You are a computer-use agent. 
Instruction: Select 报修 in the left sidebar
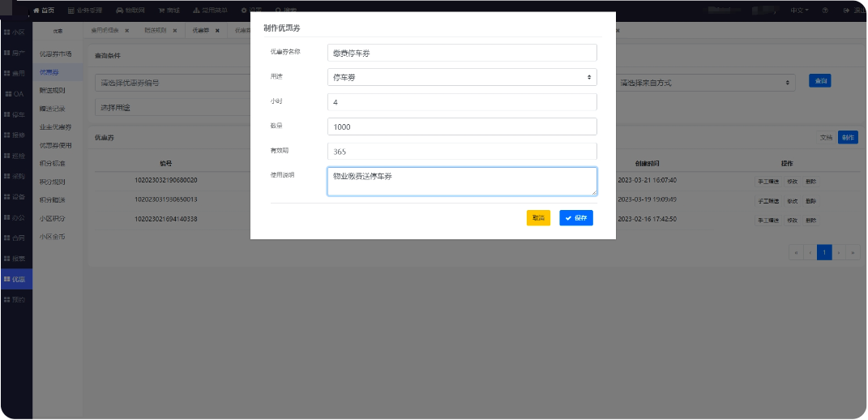tap(15, 135)
